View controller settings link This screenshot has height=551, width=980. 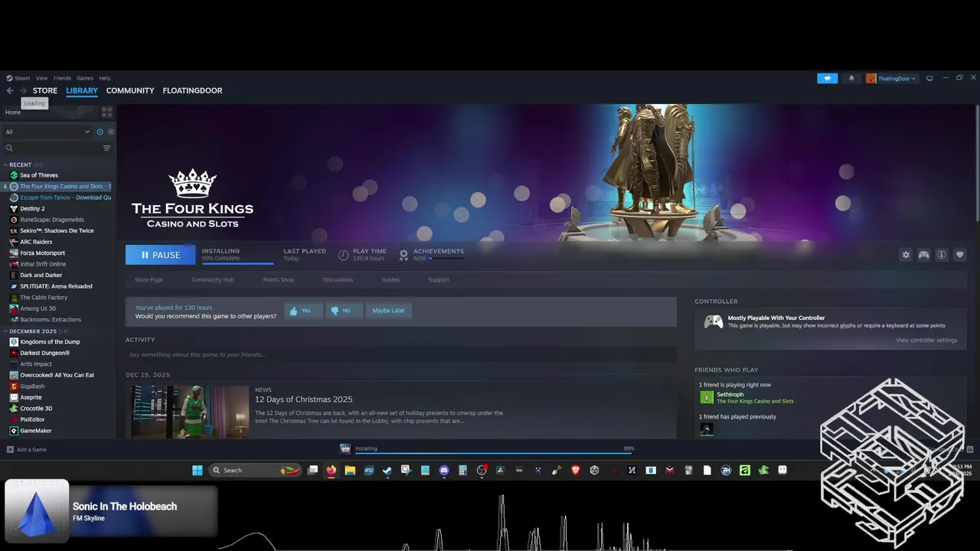(x=926, y=340)
